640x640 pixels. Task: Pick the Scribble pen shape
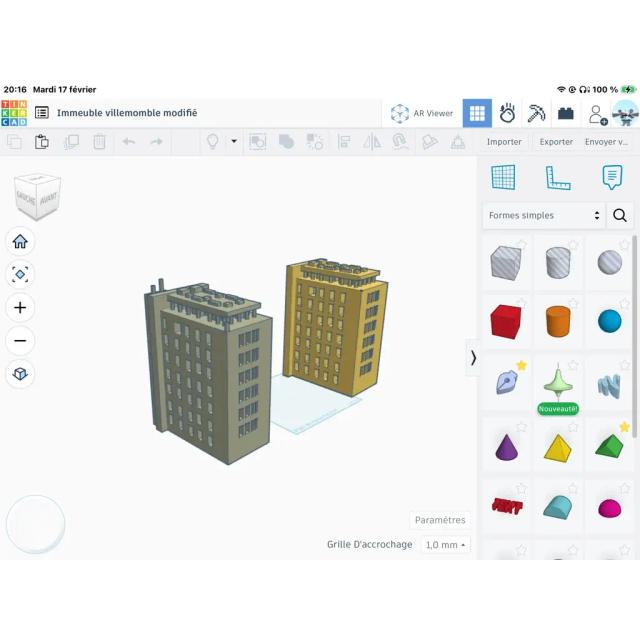(507, 382)
